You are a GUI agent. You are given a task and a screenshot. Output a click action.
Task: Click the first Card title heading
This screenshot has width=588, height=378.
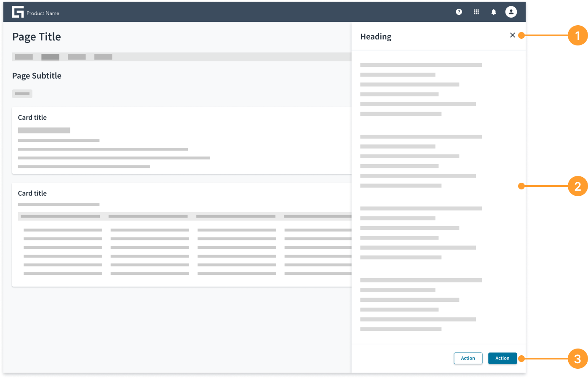32,117
